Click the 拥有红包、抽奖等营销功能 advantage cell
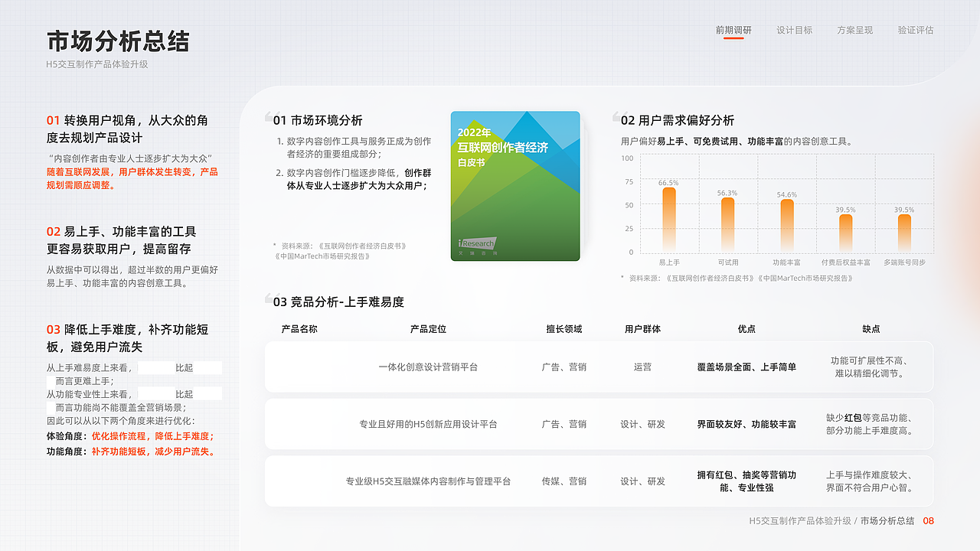 (x=746, y=481)
